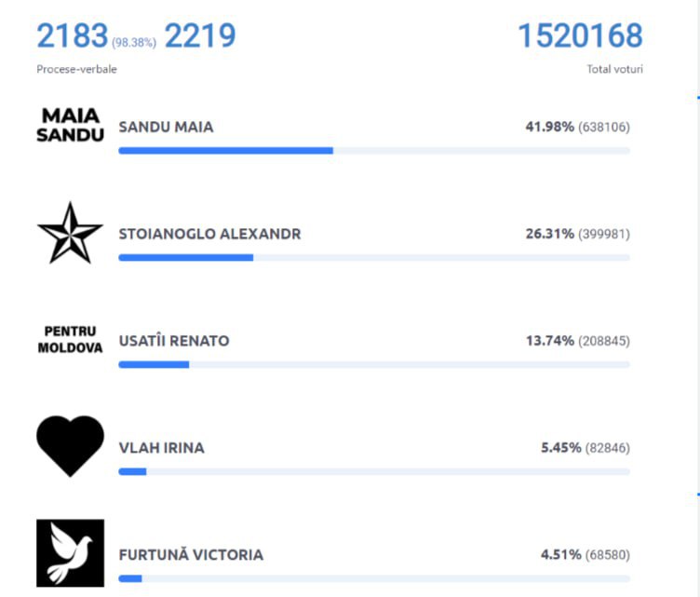Click the PENTRU MOLDOVA logo
The height and width of the screenshot is (597, 700).
(x=70, y=339)
